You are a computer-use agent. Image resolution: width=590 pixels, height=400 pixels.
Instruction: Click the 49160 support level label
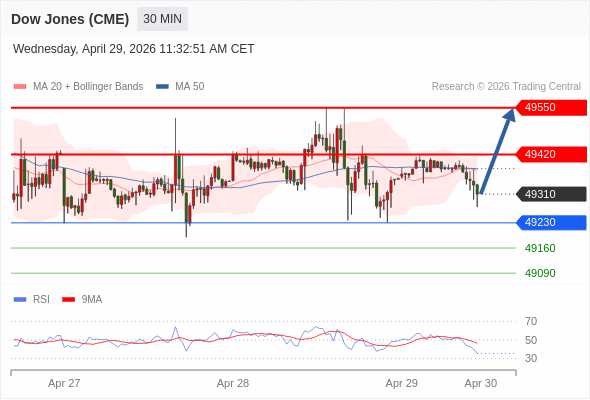pyautogui.click(x=540, y=248)
